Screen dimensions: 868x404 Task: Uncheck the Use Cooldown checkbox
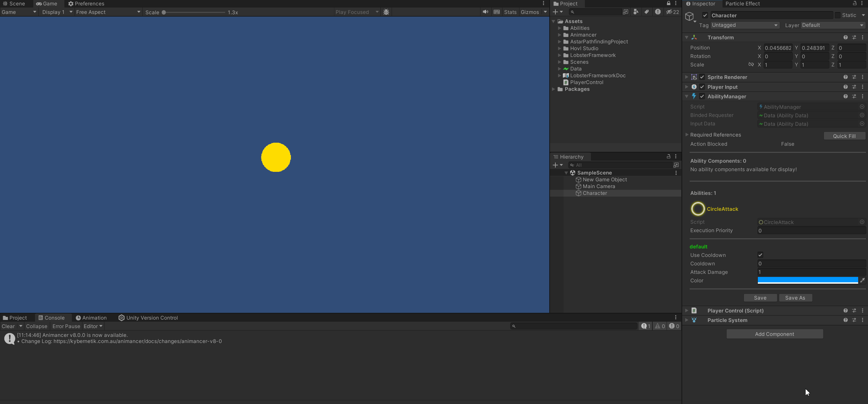point(761,255)
